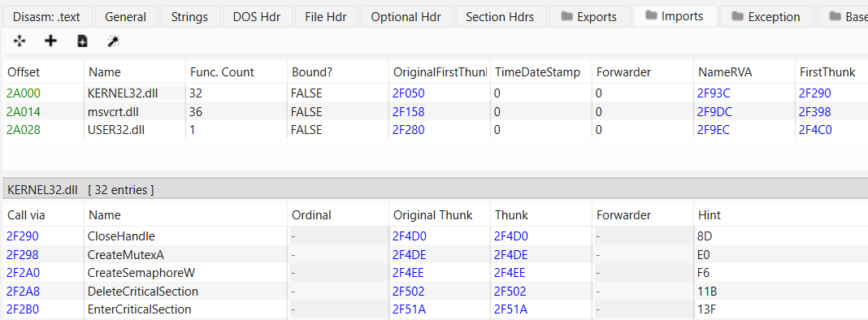Switch to the Exception folder tab

click(x=766, y=16)
